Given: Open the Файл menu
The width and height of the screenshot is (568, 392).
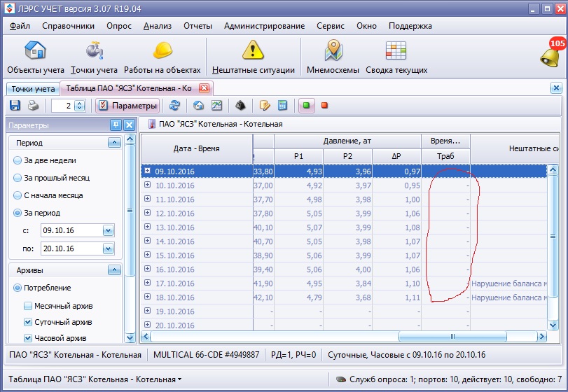Looking at the screenshot, I should 20,26.
